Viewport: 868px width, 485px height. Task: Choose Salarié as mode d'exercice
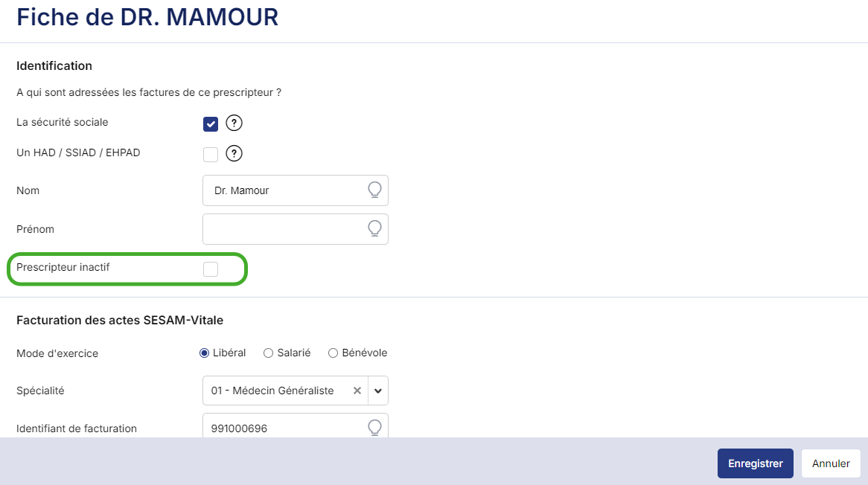269,353
